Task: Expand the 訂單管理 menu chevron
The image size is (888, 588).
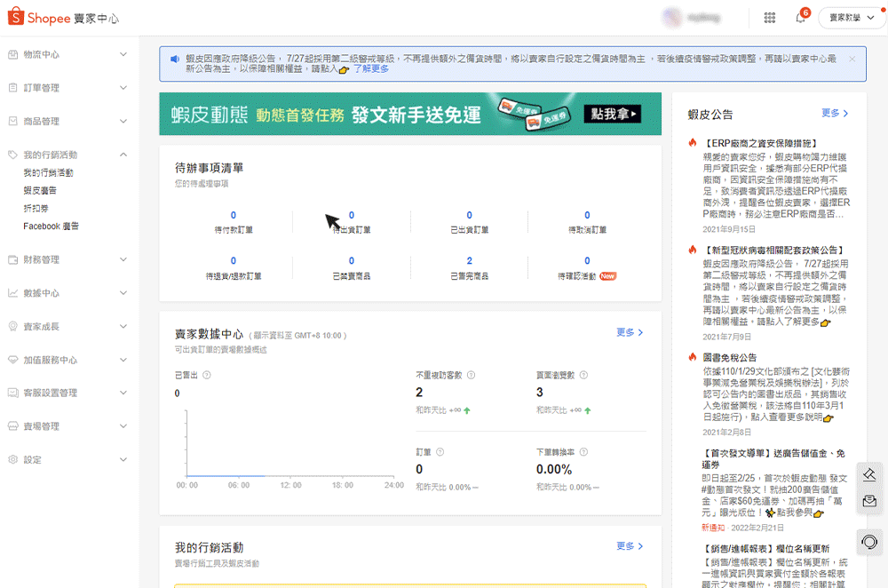Action: click(123, 88)
